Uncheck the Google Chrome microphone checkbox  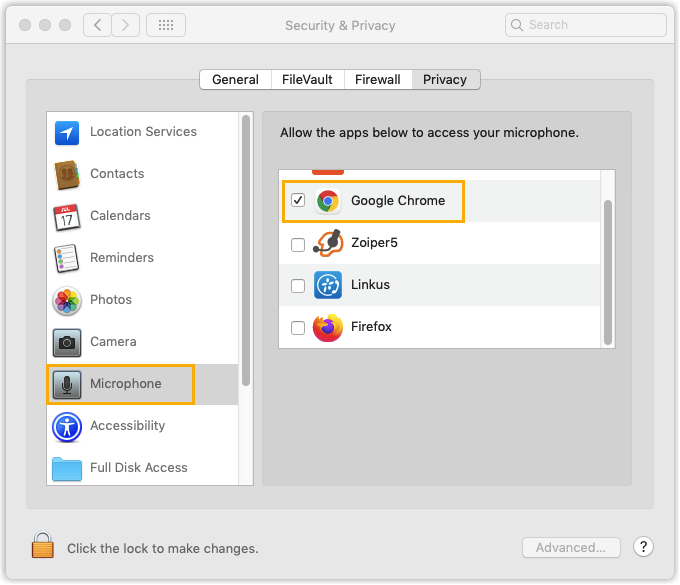[x=298, y=200]
